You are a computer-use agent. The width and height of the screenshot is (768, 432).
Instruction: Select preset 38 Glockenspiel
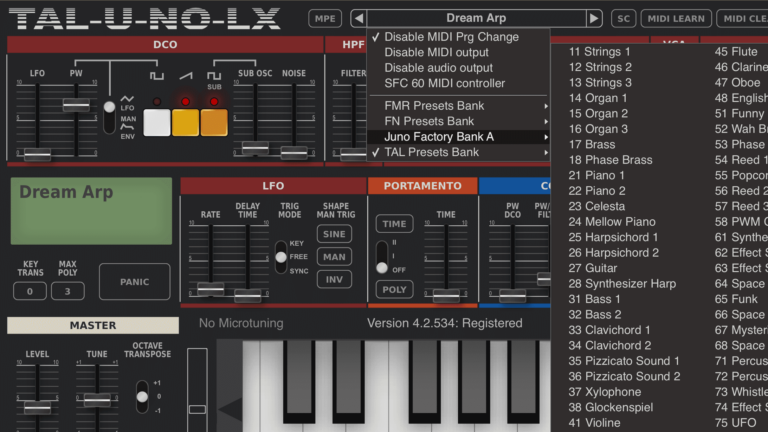611,407
